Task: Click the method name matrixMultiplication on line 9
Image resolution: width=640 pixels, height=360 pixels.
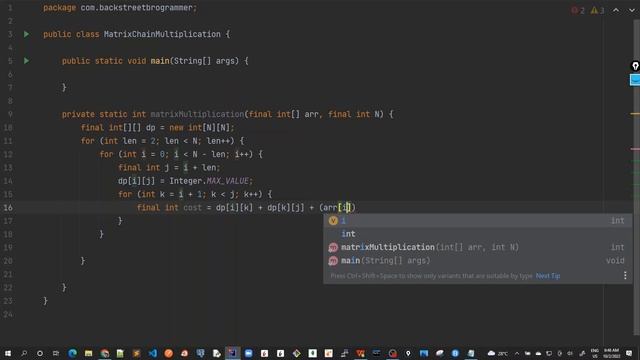Action: pyautogui.click(x=197, y=114)
